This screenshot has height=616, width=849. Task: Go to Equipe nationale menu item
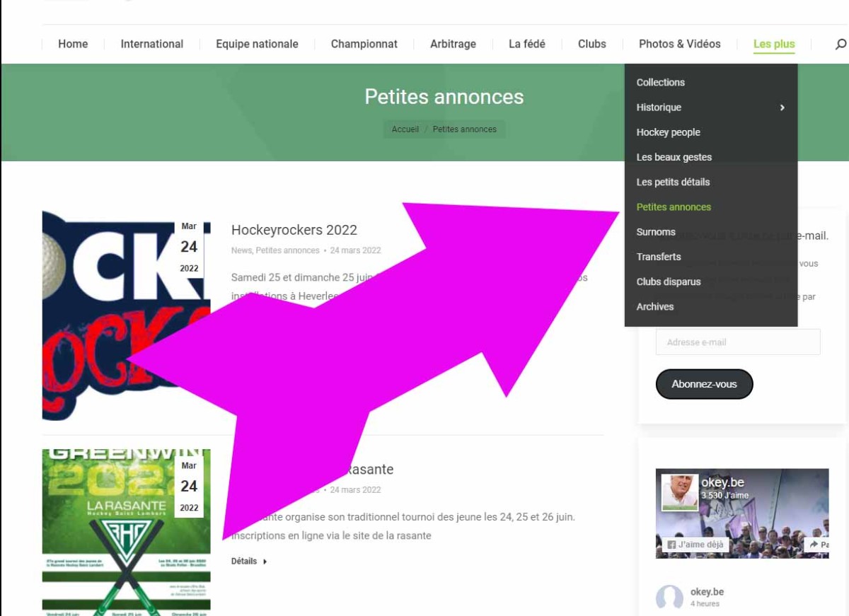[x=257, y=44]
